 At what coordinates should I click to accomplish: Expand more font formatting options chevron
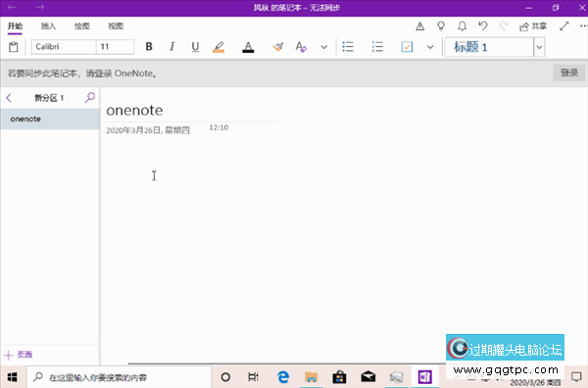coord(324,47)
